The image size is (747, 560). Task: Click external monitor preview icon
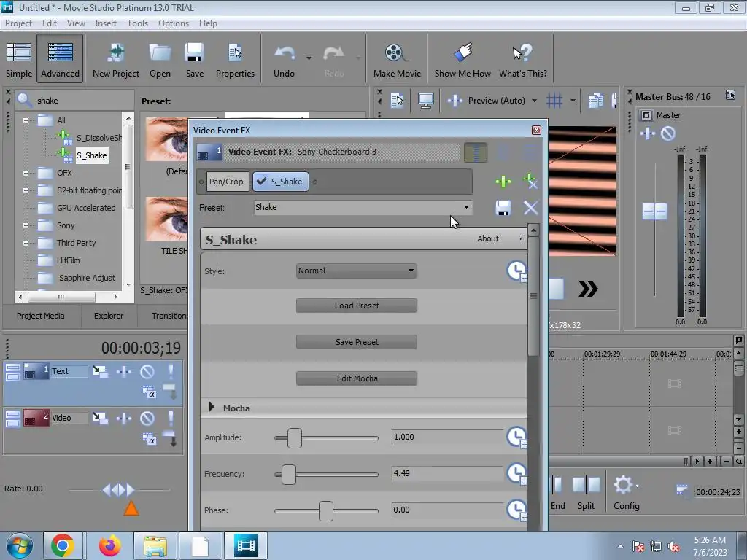coord(425,101)
